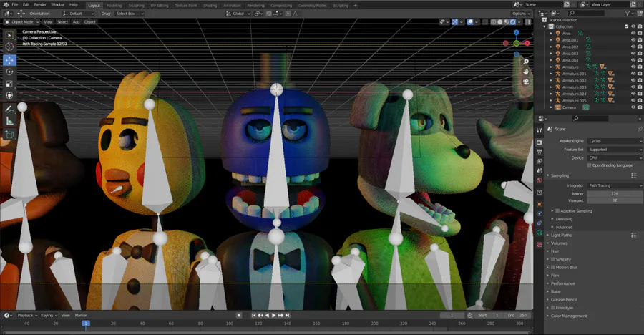Activate the Rotate tool
Image resolution: width=644 pixels, height=335 pixels.
pos(9,72)
